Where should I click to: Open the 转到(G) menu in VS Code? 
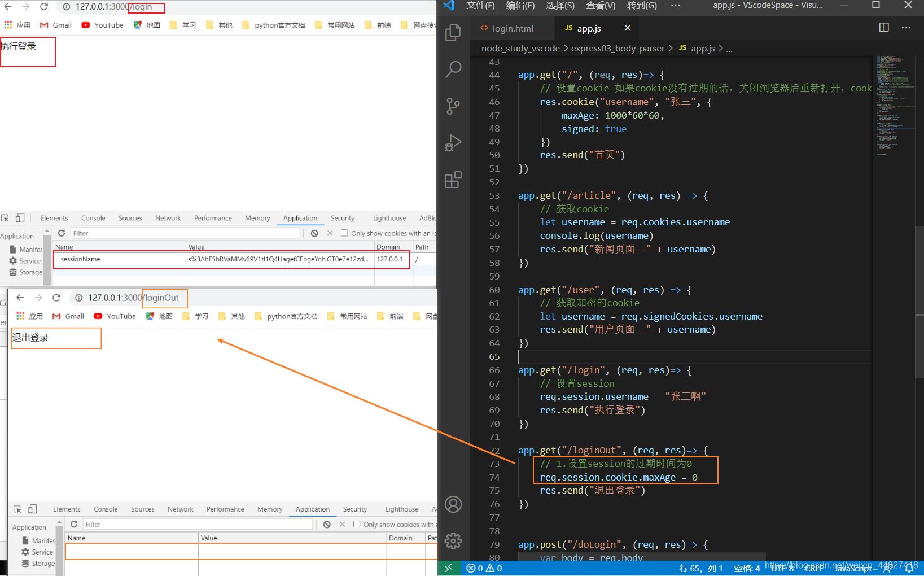642,6
